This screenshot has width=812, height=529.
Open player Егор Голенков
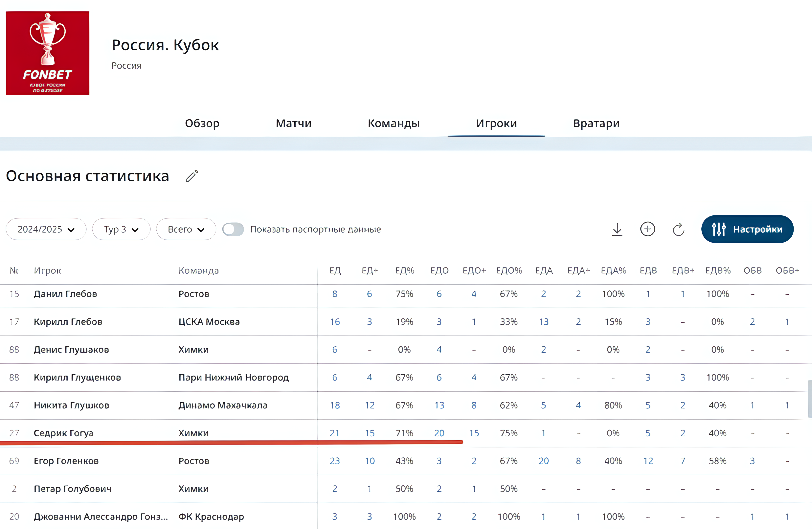coord(66,461)
